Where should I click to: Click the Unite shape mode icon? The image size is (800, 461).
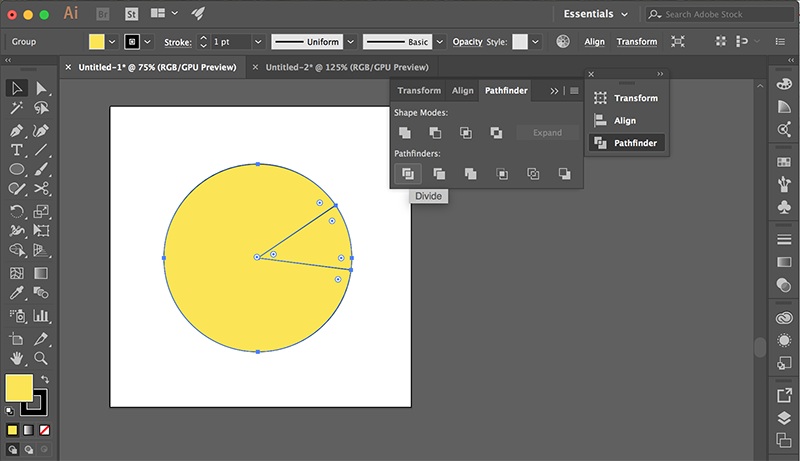click(x=405, y=133)
